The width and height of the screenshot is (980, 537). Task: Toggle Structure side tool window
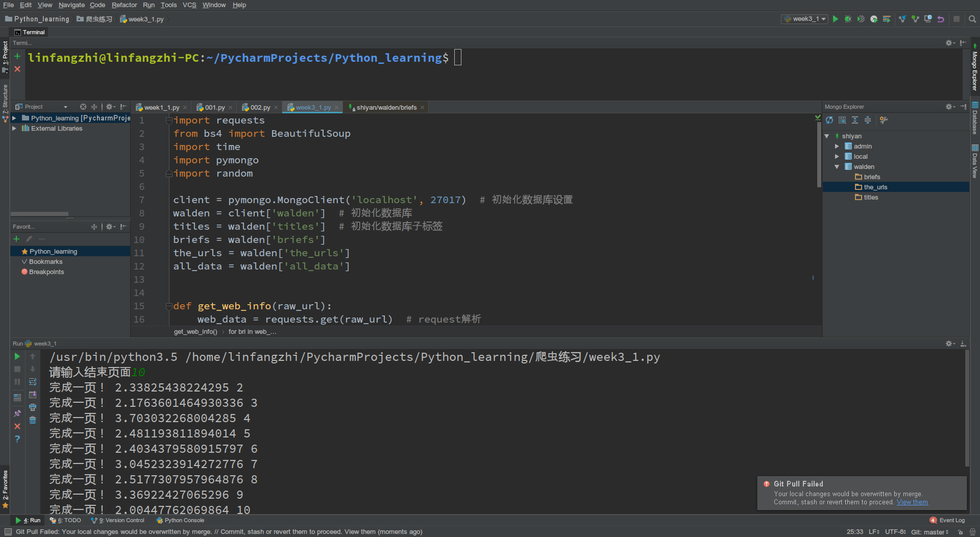tap(5, 103)
